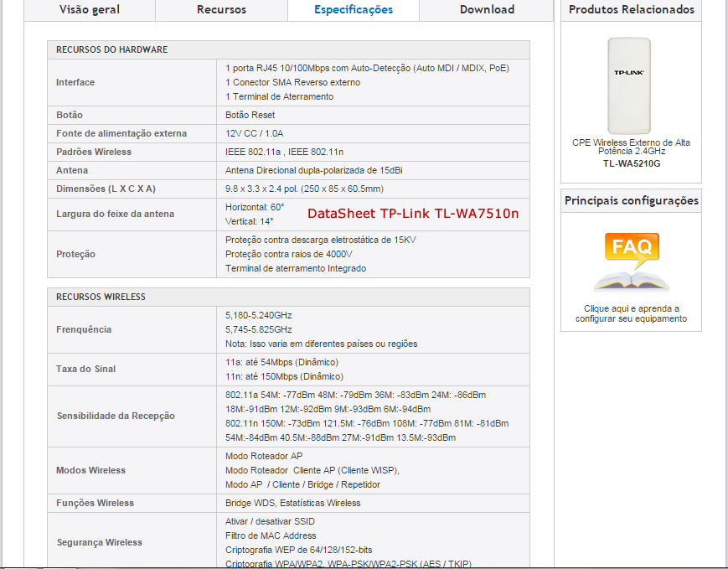728x569 pixels.
Task: Click '11a: até 54Mbps (Dinâmico)' value
Action: pyautogui.click(x=281, y=362)
